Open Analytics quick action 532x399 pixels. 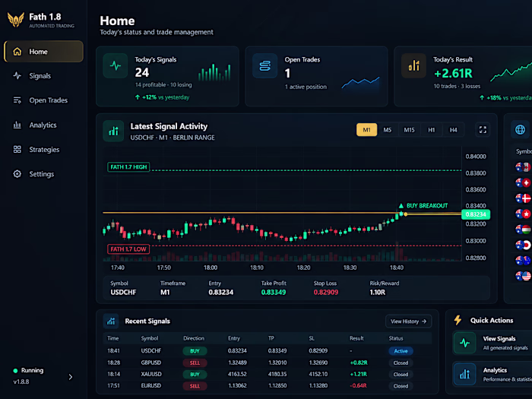[492, 374]
